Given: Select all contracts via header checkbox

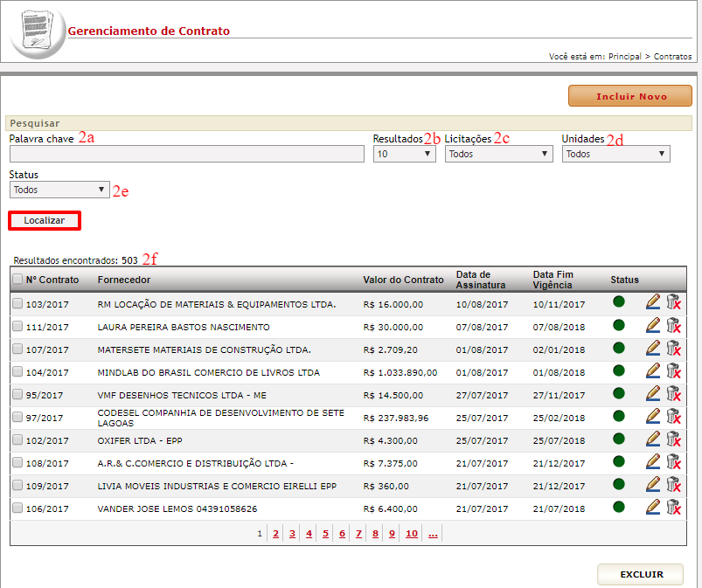Looking at the screenshot, I should 17,279.
